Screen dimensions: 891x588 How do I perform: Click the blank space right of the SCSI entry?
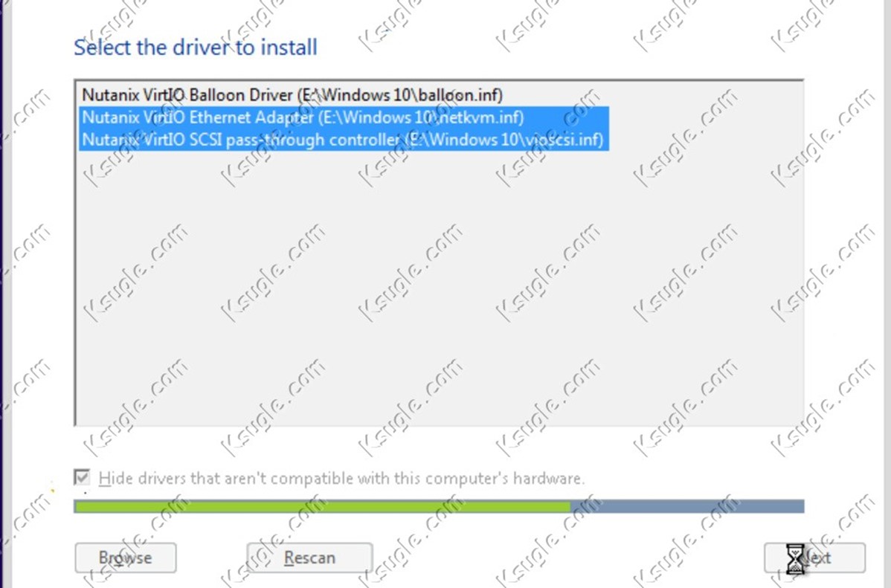coord(706,140)
